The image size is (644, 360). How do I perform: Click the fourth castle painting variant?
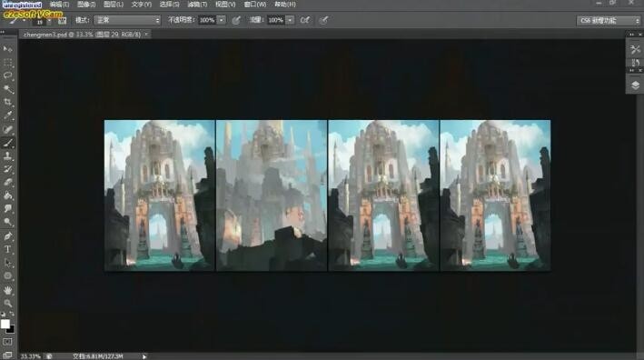click(x=495, y=195)
